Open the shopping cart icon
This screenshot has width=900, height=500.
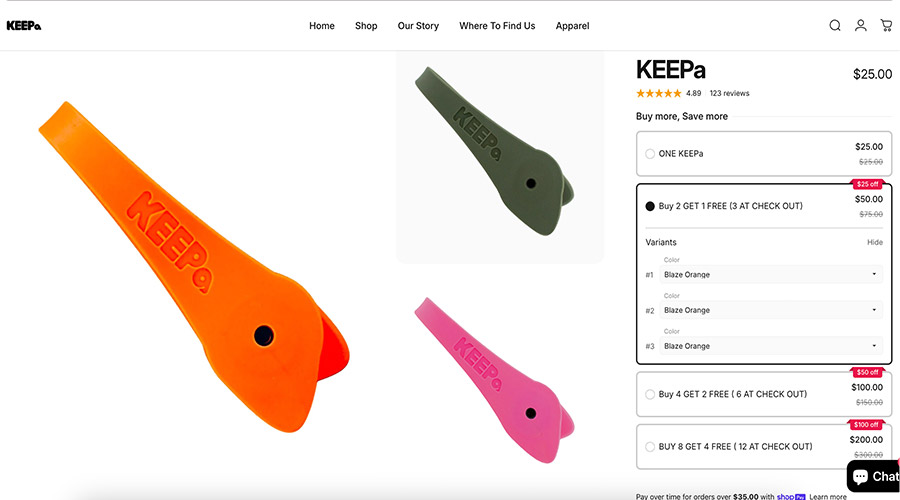886,26
